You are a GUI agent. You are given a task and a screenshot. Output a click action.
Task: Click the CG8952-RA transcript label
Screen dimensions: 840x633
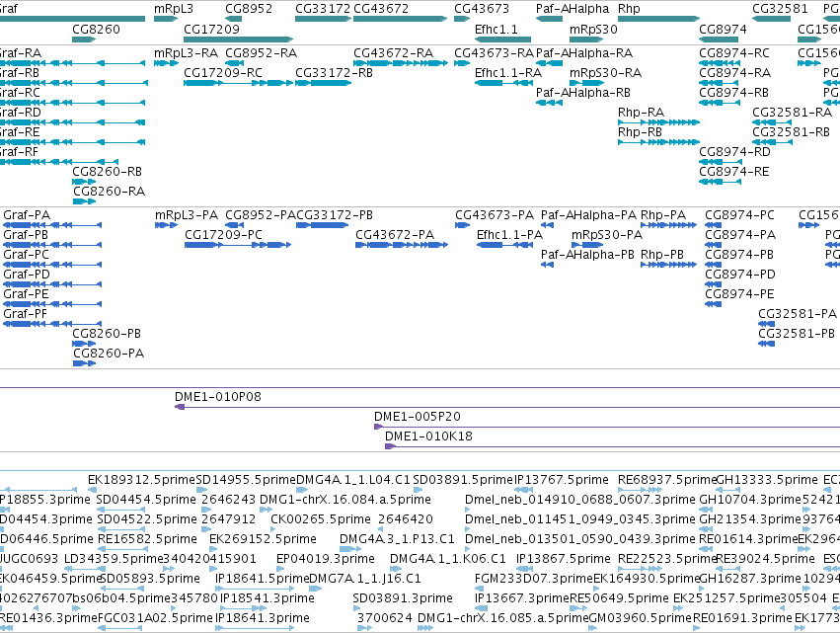click(261, 53)
